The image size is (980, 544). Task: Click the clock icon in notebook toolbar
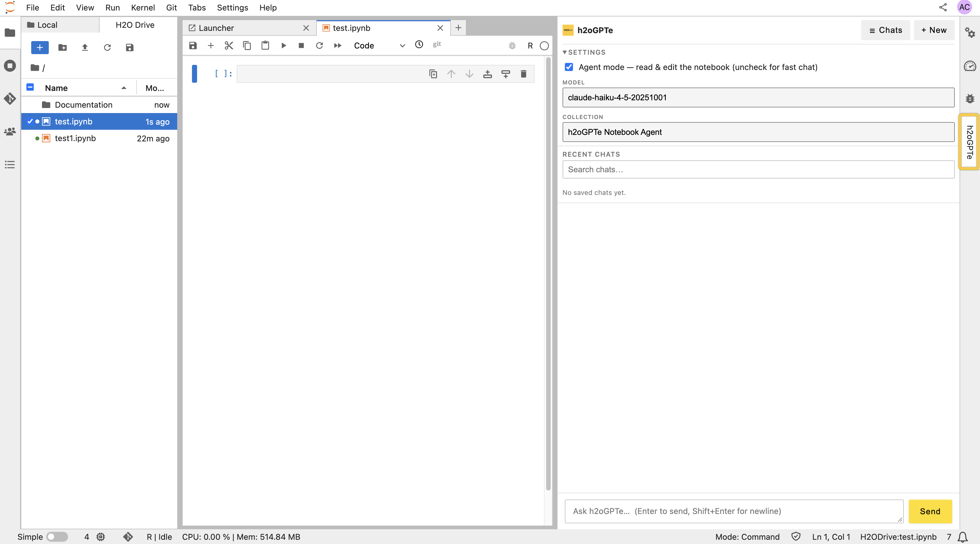tap(419, 44)
